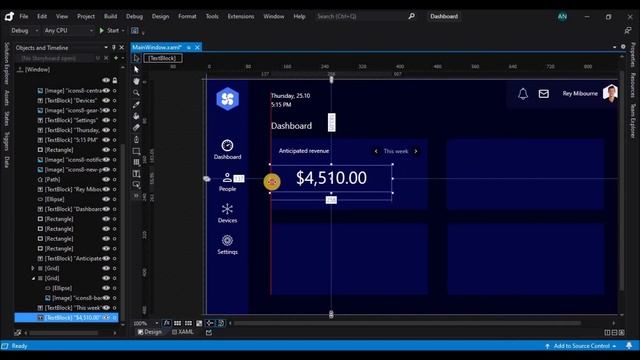The height and width of the screenshot is (360, 640).
Task: Open the Solution Explorer side tab
Action: (7, 63)
